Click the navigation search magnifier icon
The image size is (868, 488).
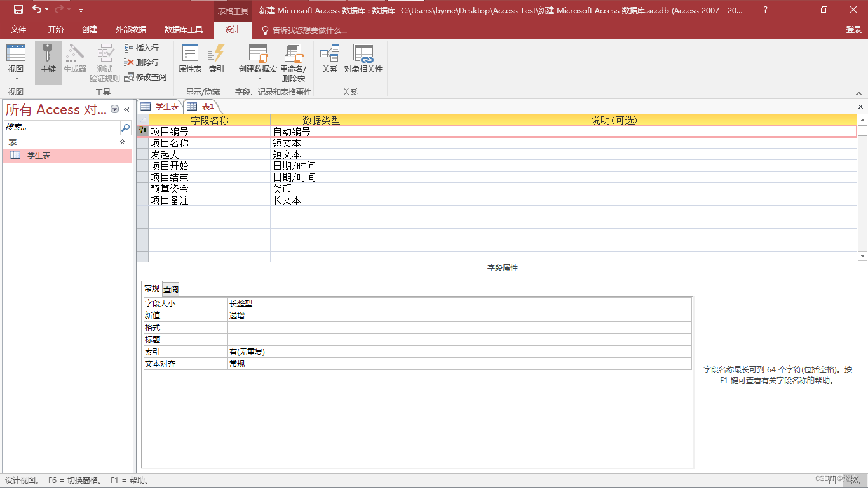click(125, 127)
